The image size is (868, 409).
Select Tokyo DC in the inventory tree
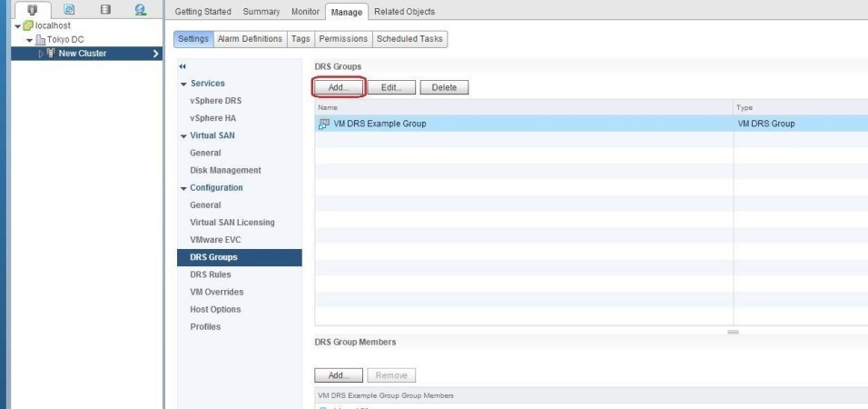pyautogui.click(x=65, y=40)
